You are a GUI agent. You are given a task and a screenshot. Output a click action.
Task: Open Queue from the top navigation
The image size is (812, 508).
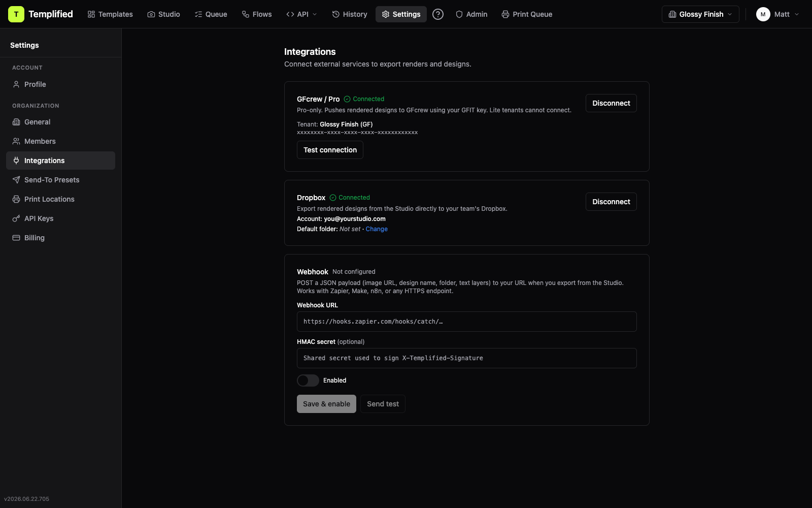click(x=211, y=14)
